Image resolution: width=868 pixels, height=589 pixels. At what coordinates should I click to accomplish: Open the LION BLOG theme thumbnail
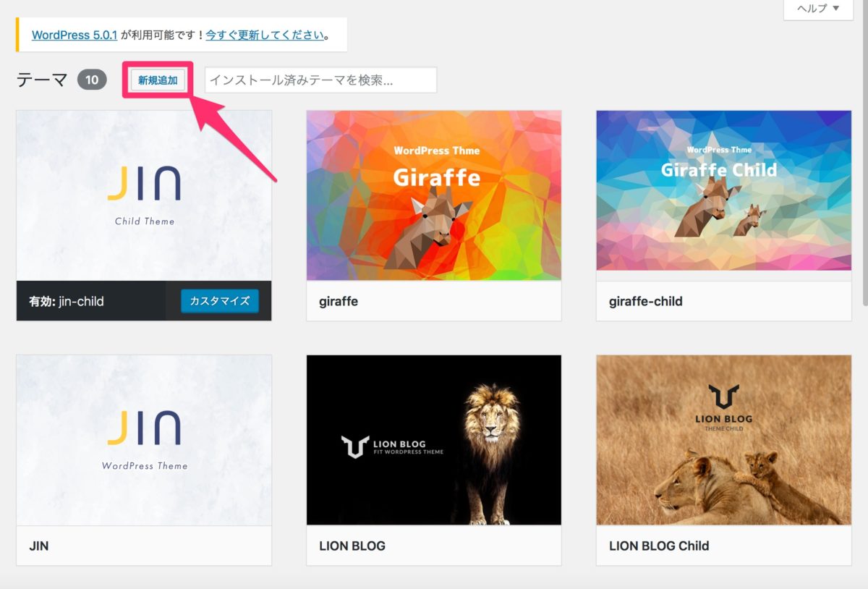pyautogui.click(x=434, y=440)
